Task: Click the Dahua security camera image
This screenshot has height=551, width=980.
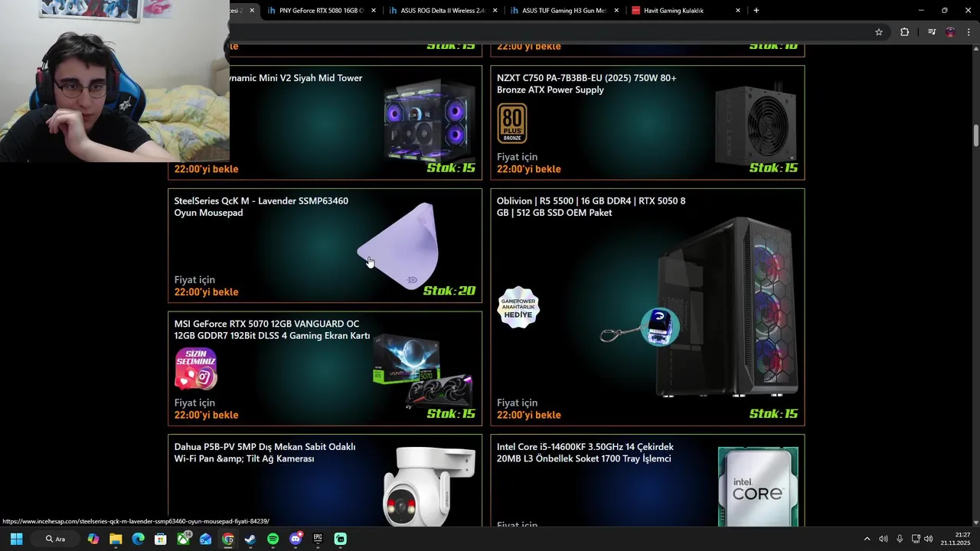Action: click(x=428, y=487)
